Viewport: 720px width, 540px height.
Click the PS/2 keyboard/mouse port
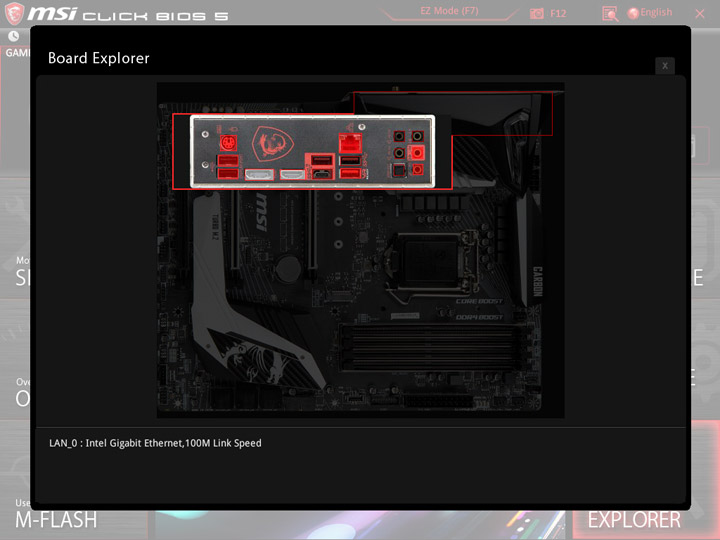point(228,143)
